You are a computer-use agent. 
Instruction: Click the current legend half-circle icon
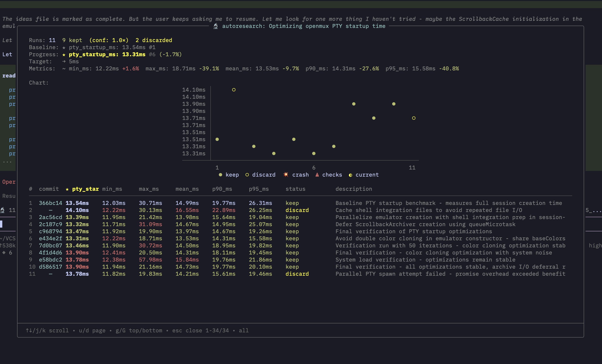coord(350,175)
